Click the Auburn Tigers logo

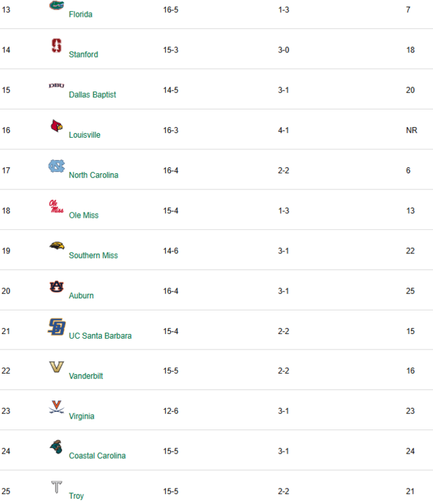pyautogui.click(x=56, y=287)
